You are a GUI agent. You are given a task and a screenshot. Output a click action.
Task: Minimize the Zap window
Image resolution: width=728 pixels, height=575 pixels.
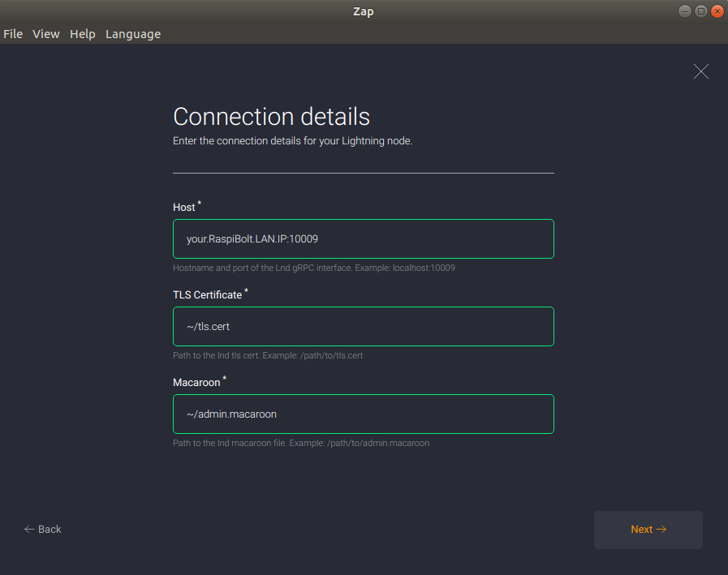click(x=685, y=11)
